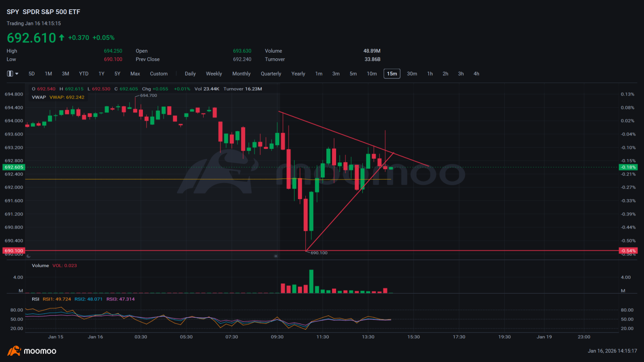Click the SPY ticker symbol
644x362 pixels.
point(13,12)
